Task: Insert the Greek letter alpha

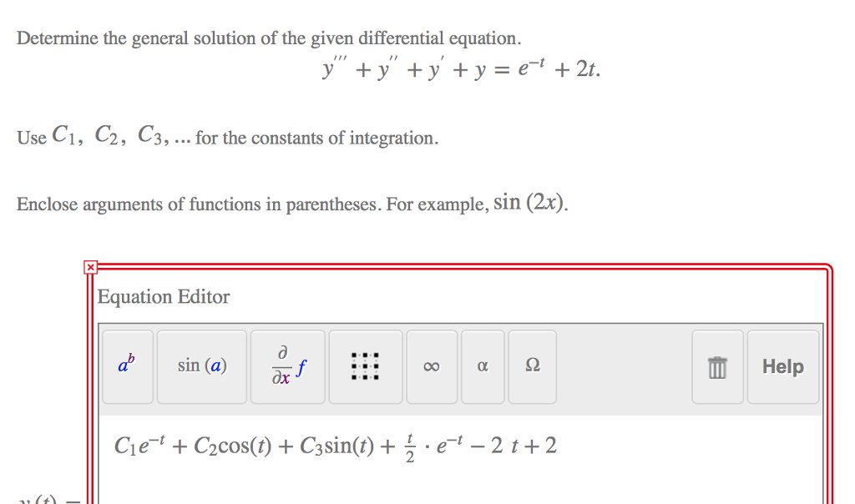Action: click(482, 365)
